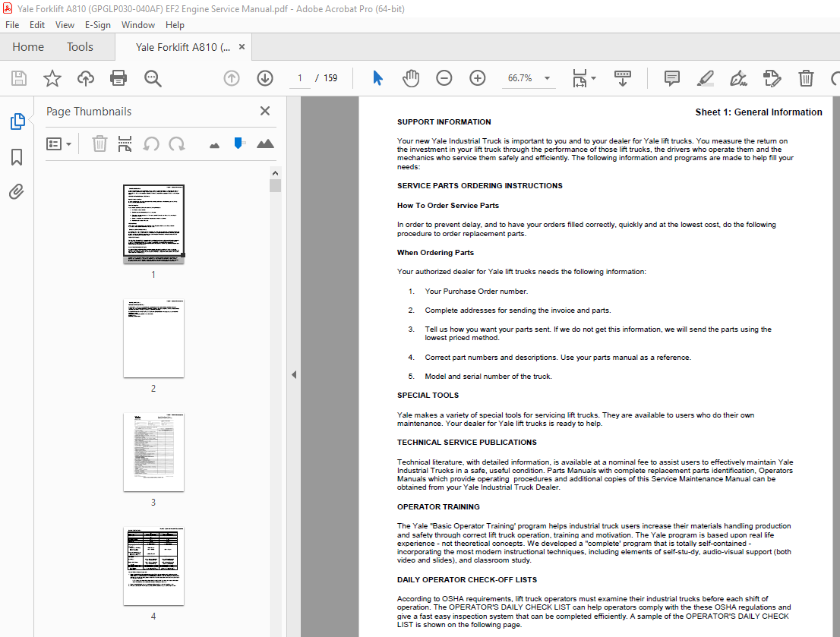Switch to the Tools tab
The width and height of the screenshot is (840, 637).
(x=80, y=47)
